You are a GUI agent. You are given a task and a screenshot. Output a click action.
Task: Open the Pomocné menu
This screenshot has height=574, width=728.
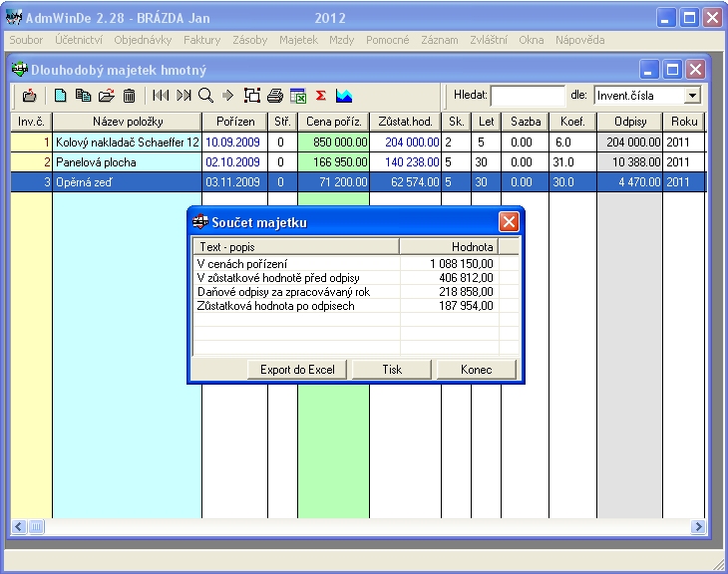388,40
